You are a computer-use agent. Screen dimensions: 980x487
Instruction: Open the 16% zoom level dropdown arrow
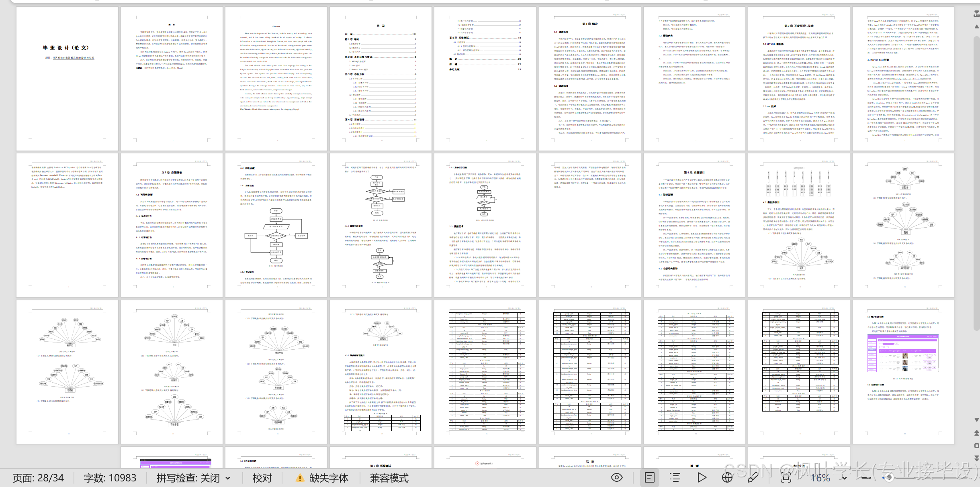(x=844, y=478)
